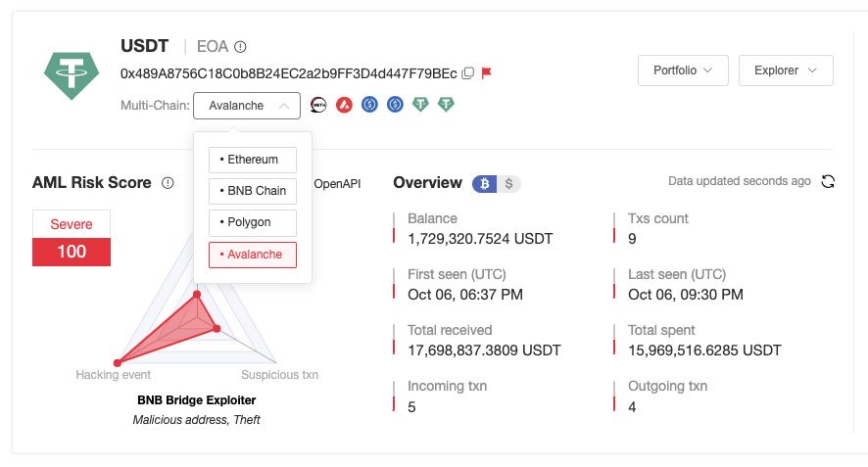Select the token (B) toggle in Overview
The image size is (868, 467).
coord(485,183)
